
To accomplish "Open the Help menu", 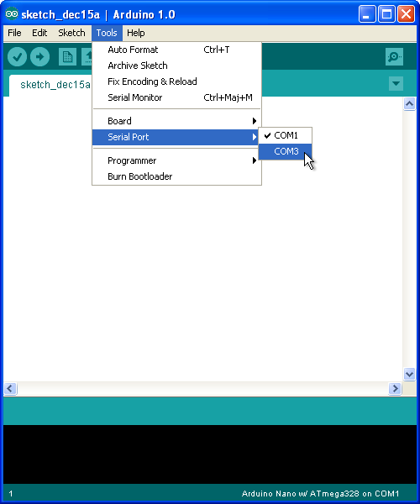I will point(135,33).
